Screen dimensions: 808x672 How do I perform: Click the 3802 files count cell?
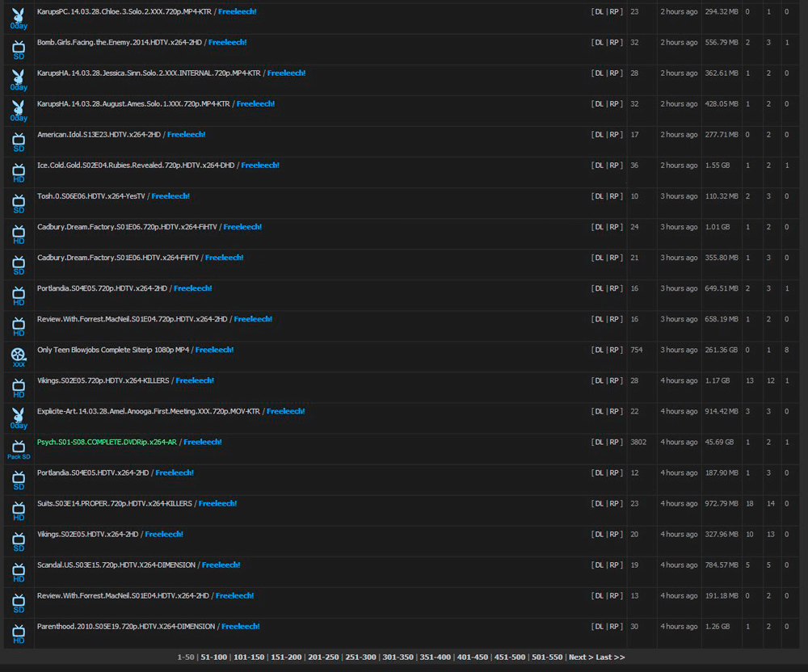click(638, 442)
